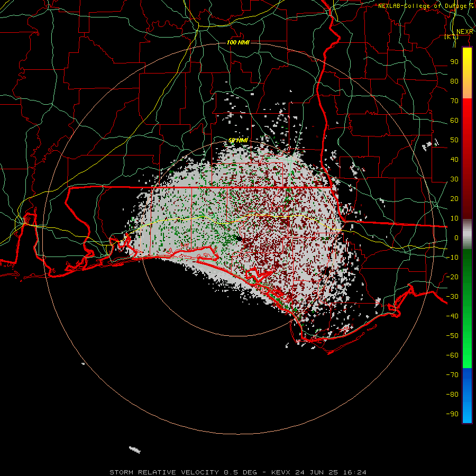Click the KT units label above the color scale
The width and height of the screenshot is (476, 476).
452,36
